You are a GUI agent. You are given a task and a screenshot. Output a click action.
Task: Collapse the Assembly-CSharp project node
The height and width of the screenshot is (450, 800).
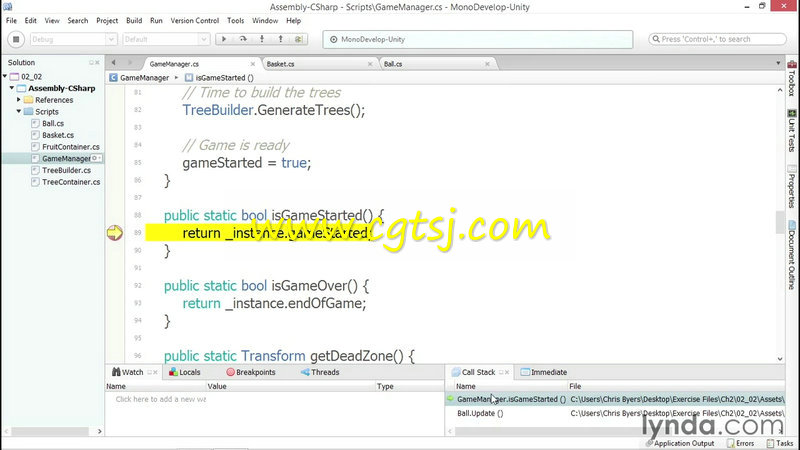pyautogui.click(x=12, y=88)
